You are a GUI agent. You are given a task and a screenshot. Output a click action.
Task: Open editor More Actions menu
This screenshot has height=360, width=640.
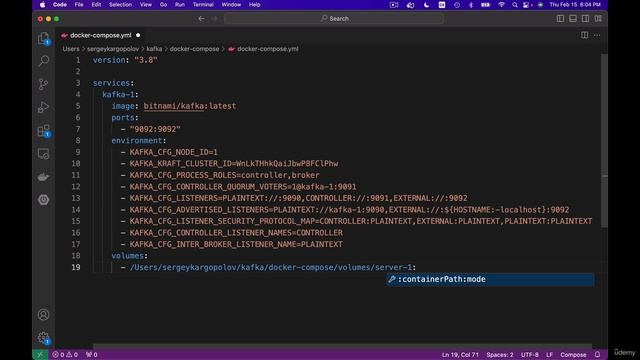(x=597, y=35)
